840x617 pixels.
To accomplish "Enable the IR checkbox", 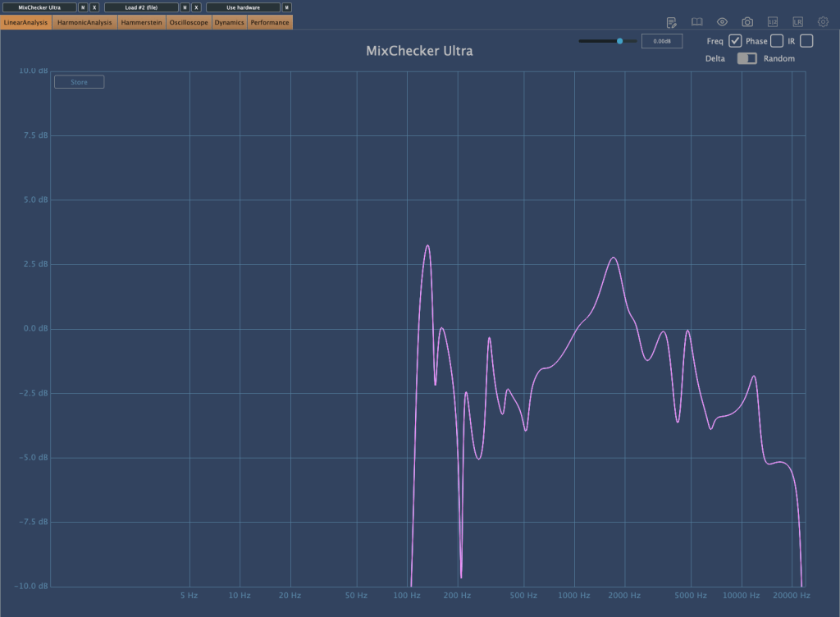I will point(806,41).
